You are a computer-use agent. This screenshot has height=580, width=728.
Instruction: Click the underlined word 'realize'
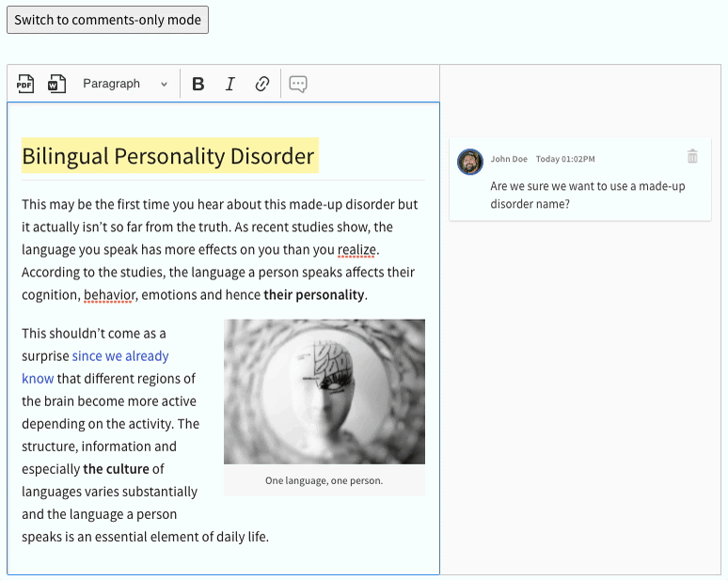pos(356,250)
